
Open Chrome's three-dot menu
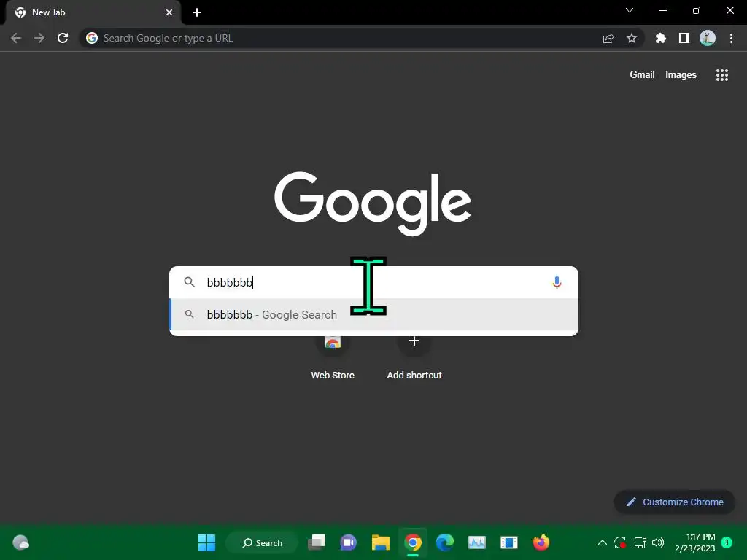[731, 38]
